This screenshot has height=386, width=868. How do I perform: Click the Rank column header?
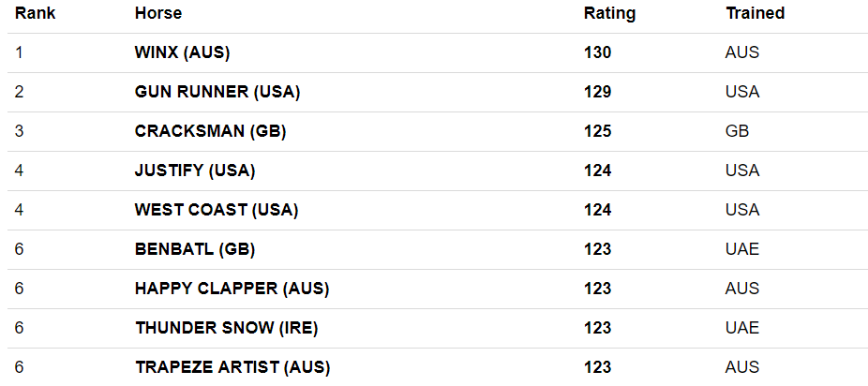click(x=35, y=13)
